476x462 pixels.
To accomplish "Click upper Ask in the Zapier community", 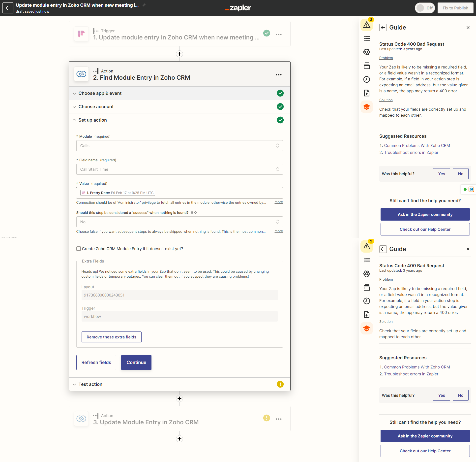I will coord(425,214).
